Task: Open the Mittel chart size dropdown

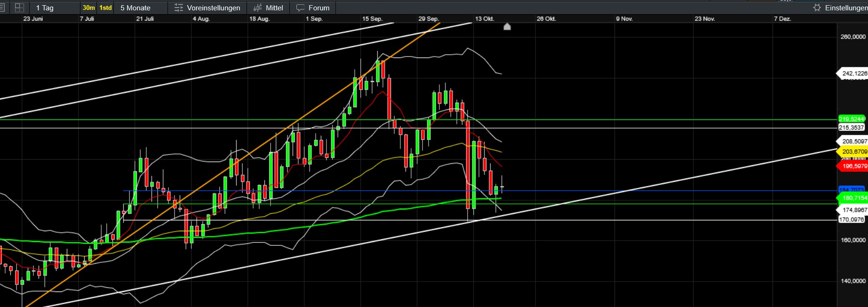Action: click(x=274, y=8)
